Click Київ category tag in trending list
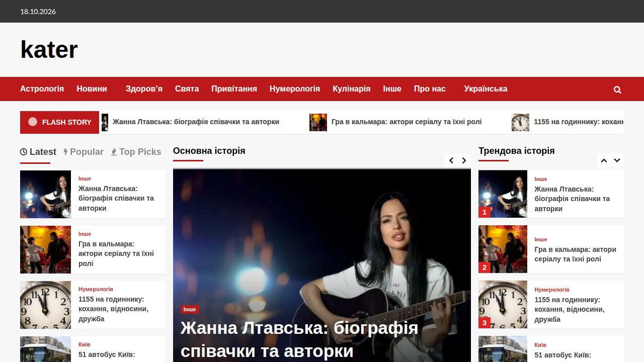644x362 pixels. coord(540,345)
